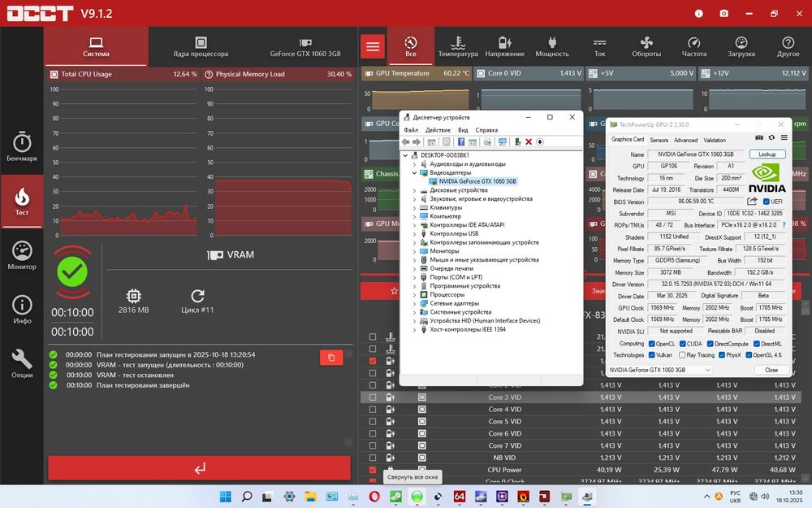Click GPU-Z refresh icon
812x508 pixels.
pyautogui.click(x=771, y=138)
